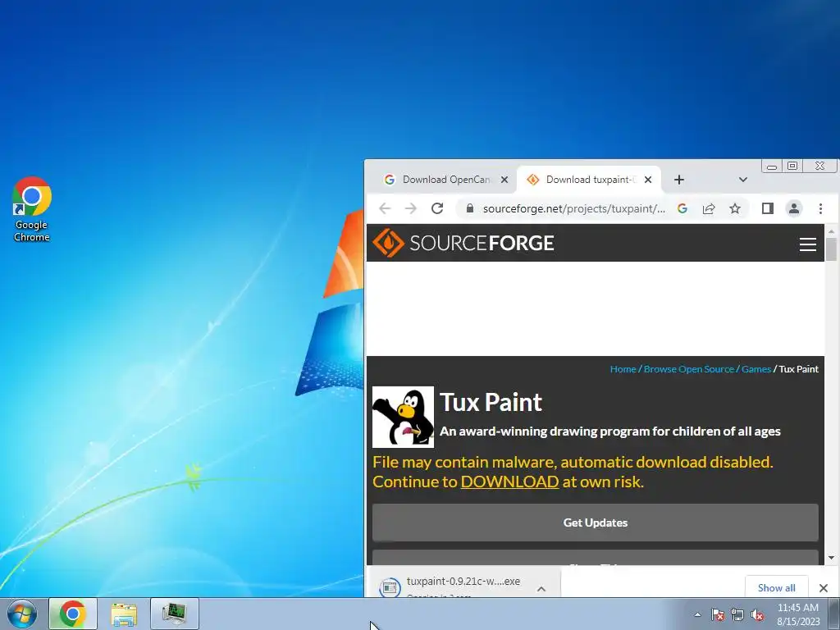The height and width of the screenshot is (630, 840).
Task: Follow the DOWNLOAD link at own risk
Action: coord(509,482)
